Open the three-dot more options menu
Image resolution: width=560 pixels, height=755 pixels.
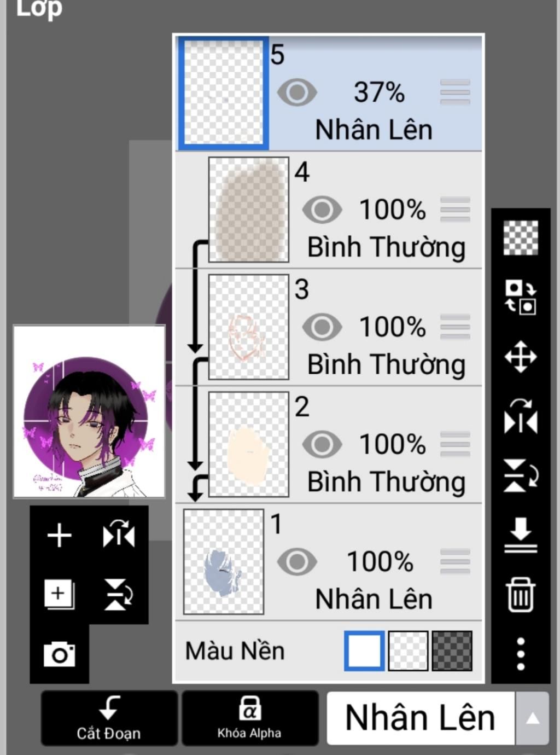520,654
